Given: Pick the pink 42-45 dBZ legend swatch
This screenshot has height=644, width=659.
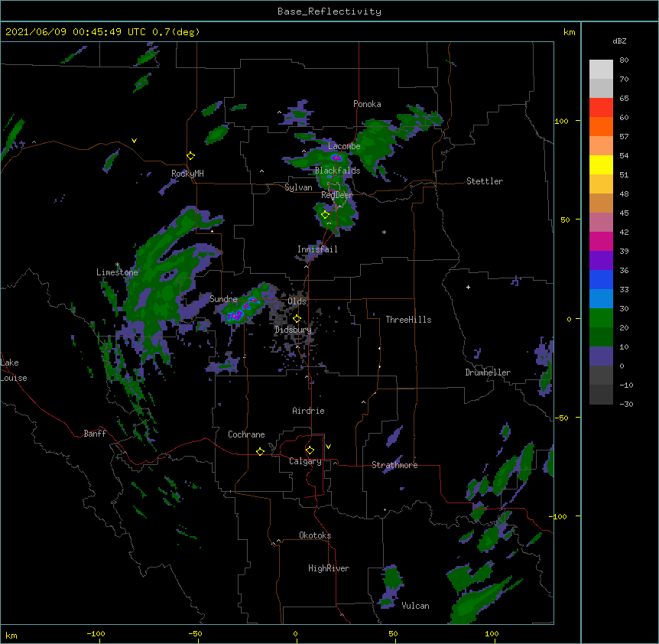Looking at the screenshot, I should (601, 222).
